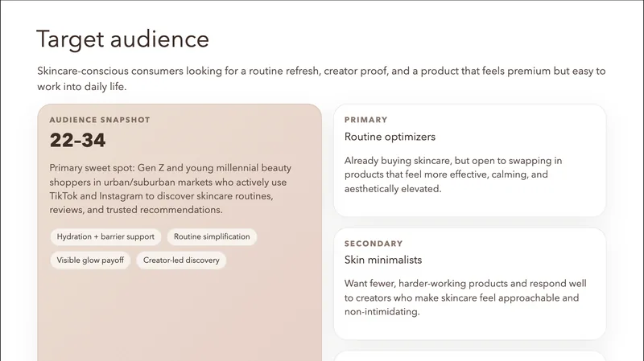Image resolution: width=644 pixels, height=361 pixels.
Task: Select the intro paragraph about skincare-conscious consumers
Action: tap(320, 79)
